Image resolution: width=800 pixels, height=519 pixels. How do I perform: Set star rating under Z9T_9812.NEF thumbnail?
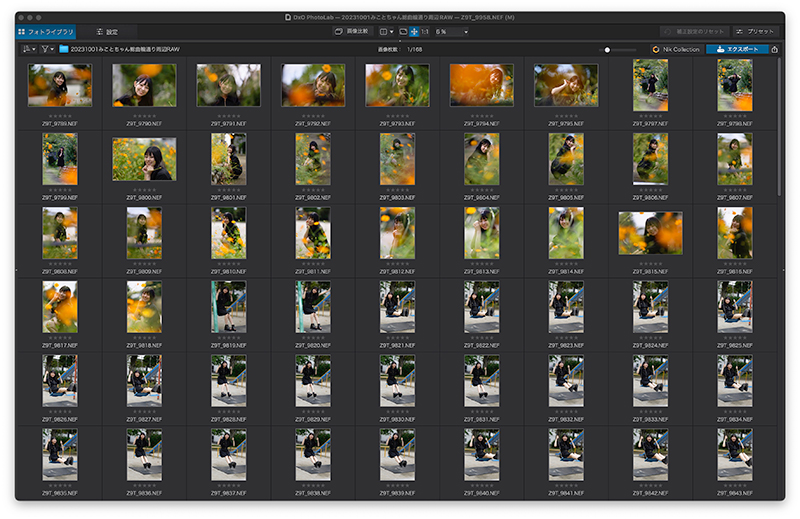click(x=397, y=264)
